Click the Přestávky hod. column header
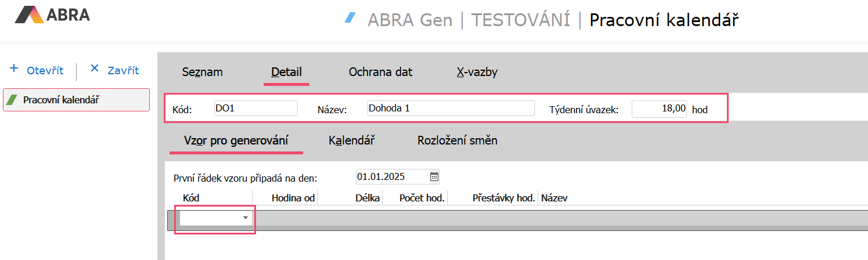868x260 pixels. click(503, 198)
